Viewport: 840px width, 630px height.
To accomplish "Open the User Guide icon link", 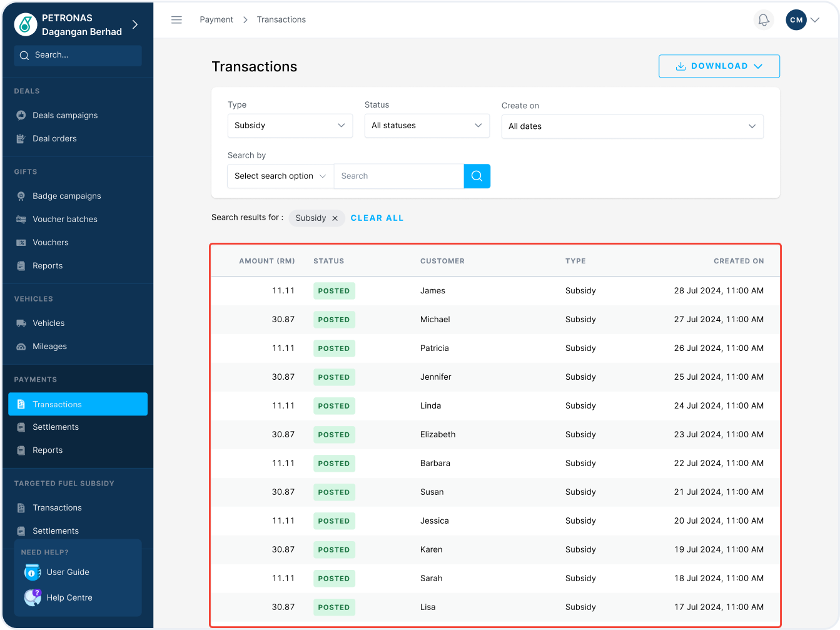I will (x=32, y=572).
